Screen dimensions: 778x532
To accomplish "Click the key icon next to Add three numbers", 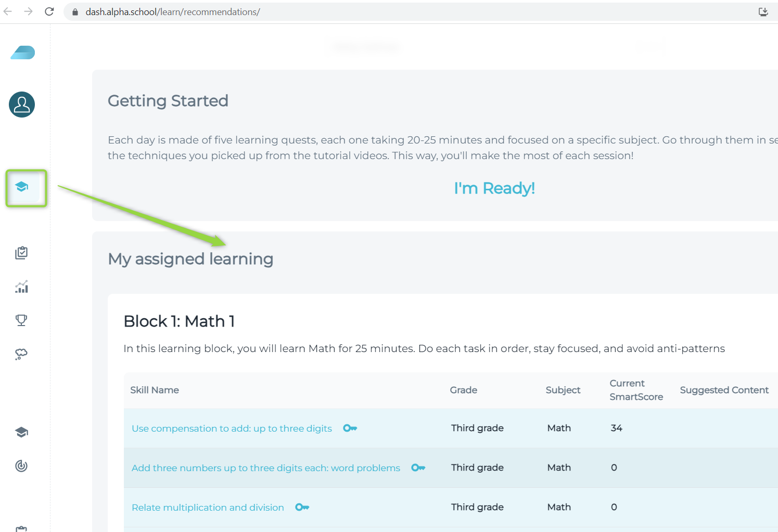I will [418, 468].
